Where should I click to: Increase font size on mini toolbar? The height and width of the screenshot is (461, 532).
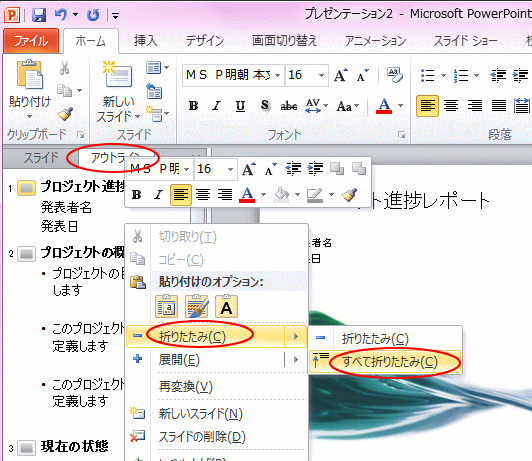[x=249, y=169]
